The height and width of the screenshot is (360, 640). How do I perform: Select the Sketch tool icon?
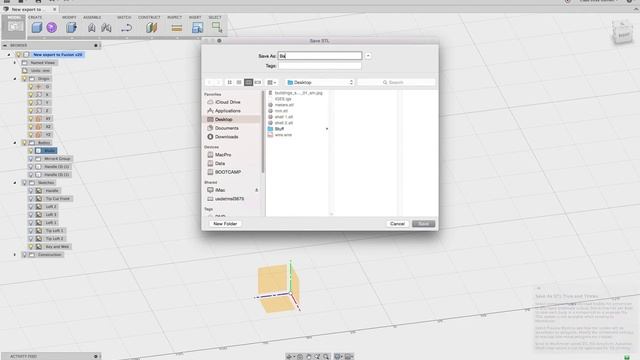point(126,27)
